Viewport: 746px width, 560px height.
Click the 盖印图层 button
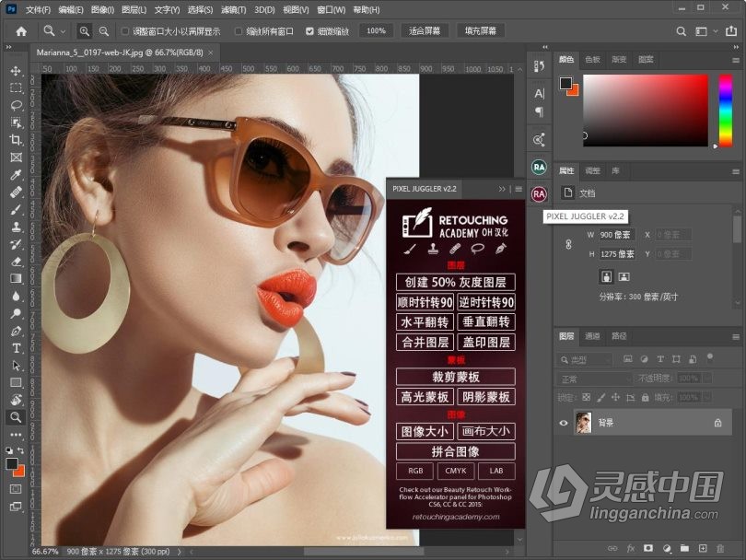tap(486, 342)
